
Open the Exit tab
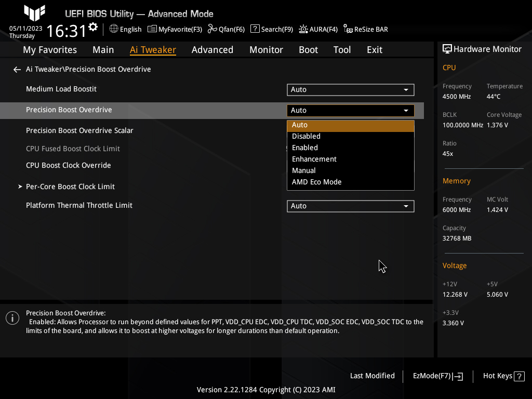tap(375, 49)
